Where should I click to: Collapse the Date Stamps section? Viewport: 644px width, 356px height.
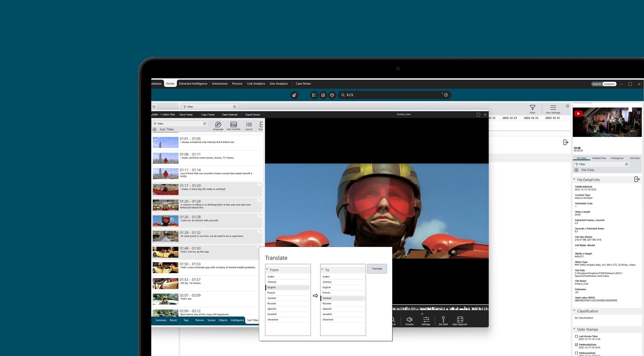pyautogui.click(x=574, y=329)
